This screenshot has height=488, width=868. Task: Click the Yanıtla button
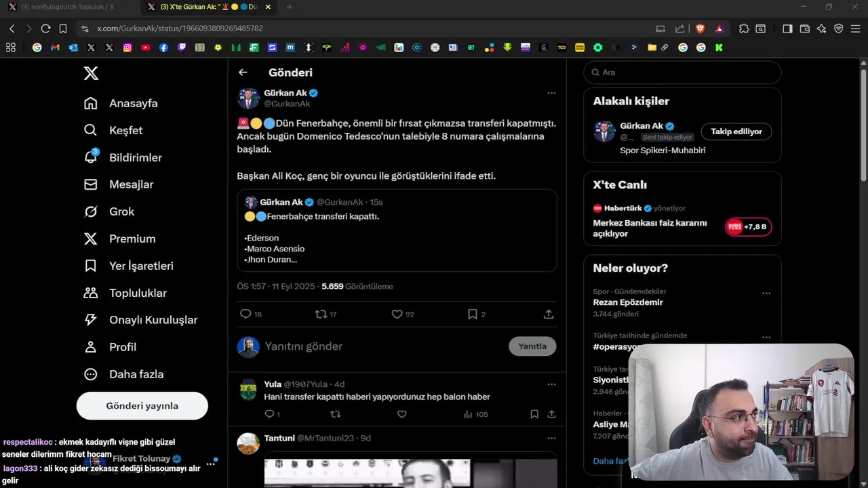532,346
